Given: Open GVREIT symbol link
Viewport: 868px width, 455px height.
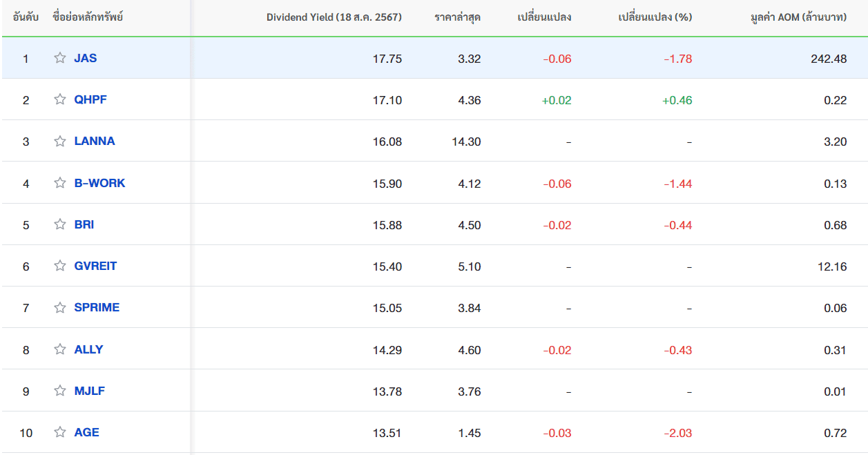Looking at the screenshot, I should 95,266.
